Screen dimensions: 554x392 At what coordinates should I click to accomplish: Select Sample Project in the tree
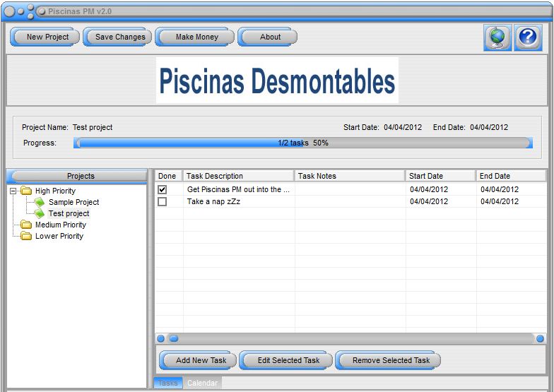click(73, 202)
